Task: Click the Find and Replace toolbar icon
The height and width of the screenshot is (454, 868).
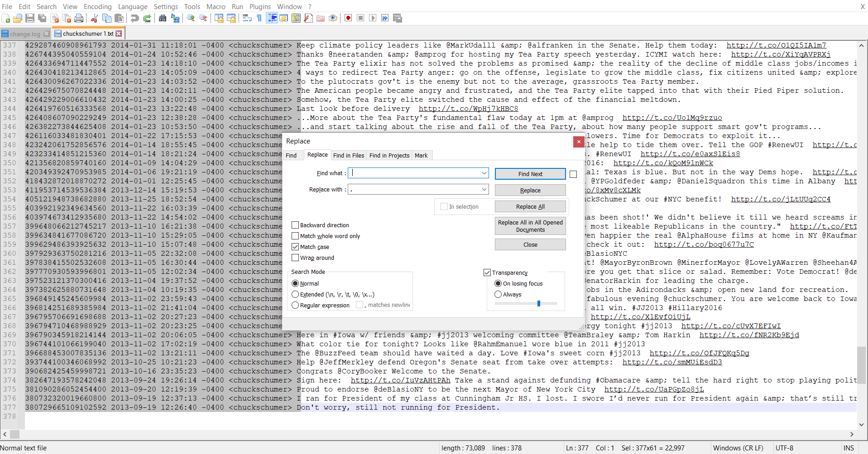Action: 175,18
